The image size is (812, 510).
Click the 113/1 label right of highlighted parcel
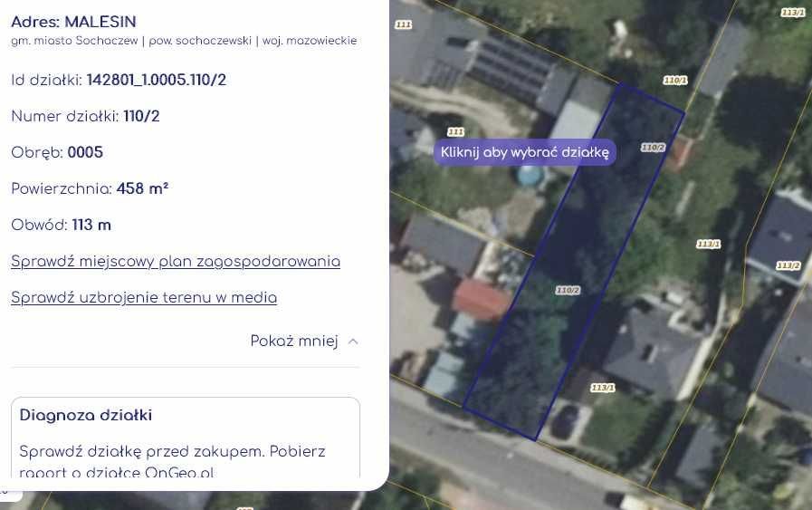coord(709,244)
